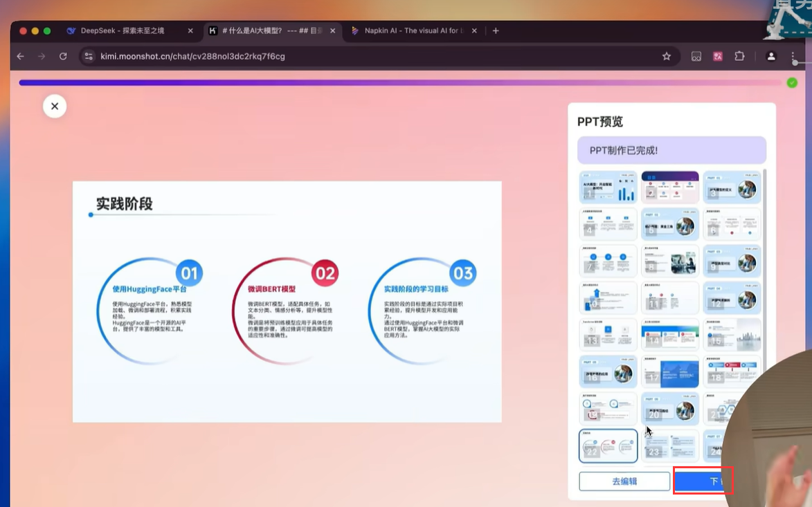Select slide thumbnail 11
Screen dimensions: 812x507
point(670,297)
